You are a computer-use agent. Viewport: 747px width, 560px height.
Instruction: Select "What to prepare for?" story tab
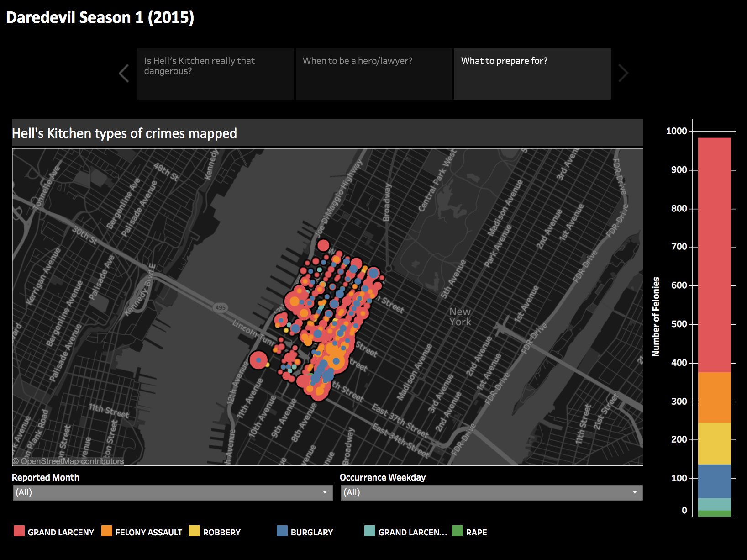tap(532, 74)
